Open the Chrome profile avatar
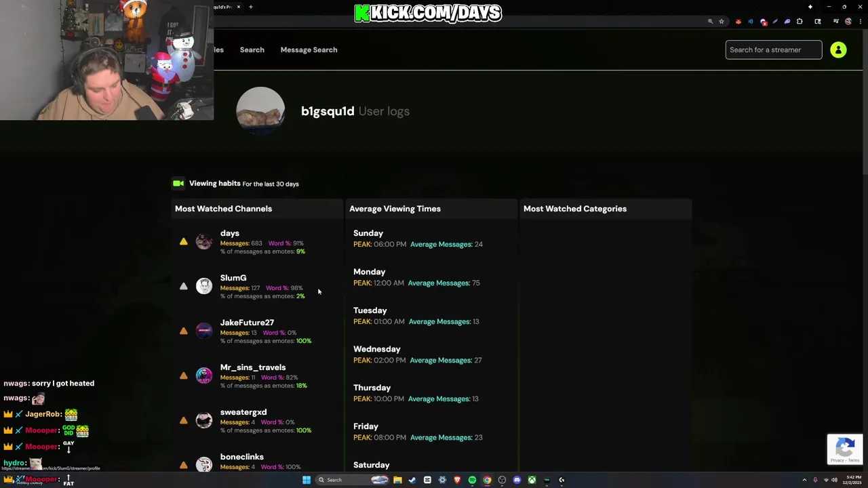Image resolution: width=868 pixels, height=488 pixels. tap(848, 21)
